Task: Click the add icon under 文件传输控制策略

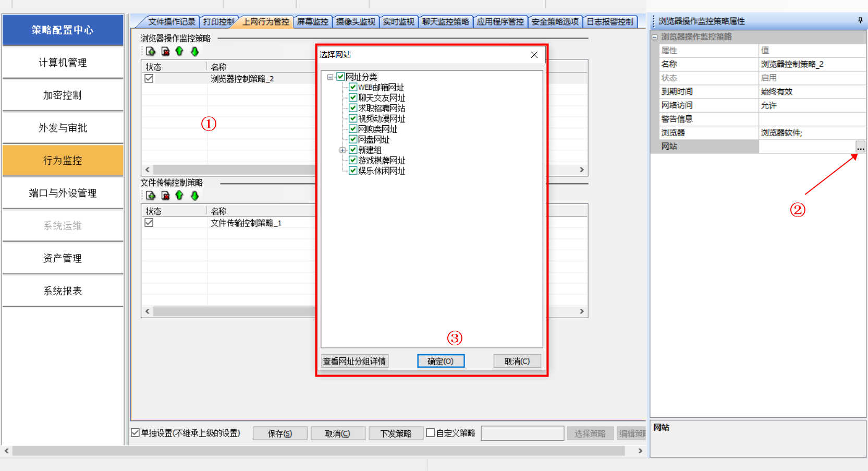Action: click(x=151, y=196)
